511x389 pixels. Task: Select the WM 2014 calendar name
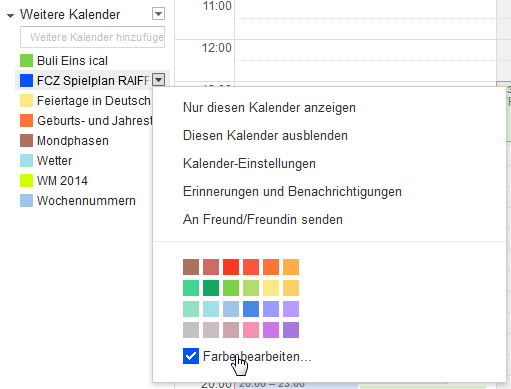pyautogui.click(x=62, y=181)
